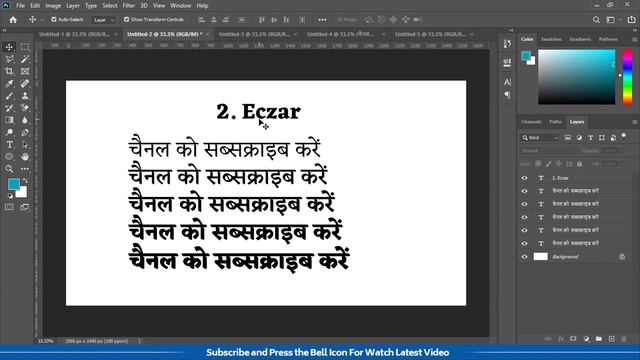This screenshot has height=360, width=640.
Task: Open the Color panel menu
Action: (x=634, y=40)
